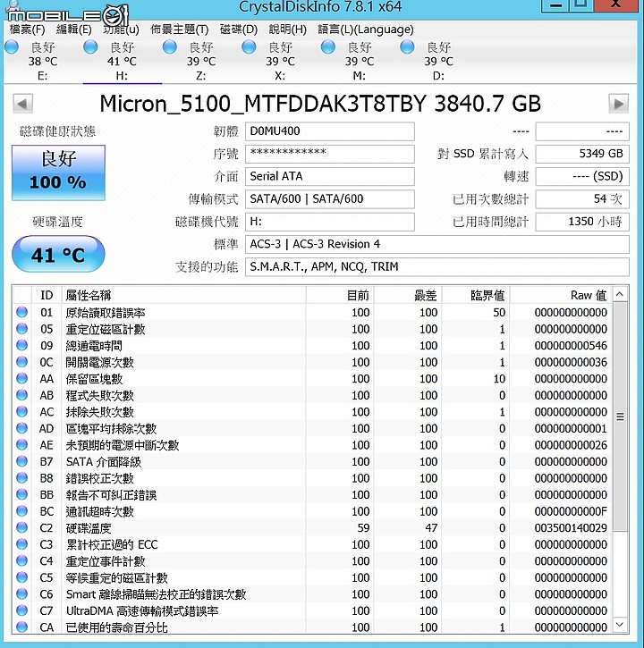Click status orb for attribute 01
Screen dimensions: 644x648
pos(22,312)
